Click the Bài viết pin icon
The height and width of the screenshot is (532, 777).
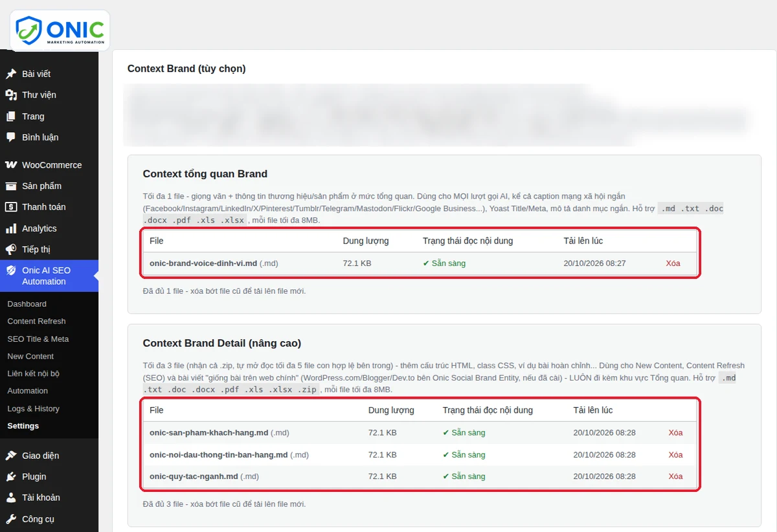11,74
